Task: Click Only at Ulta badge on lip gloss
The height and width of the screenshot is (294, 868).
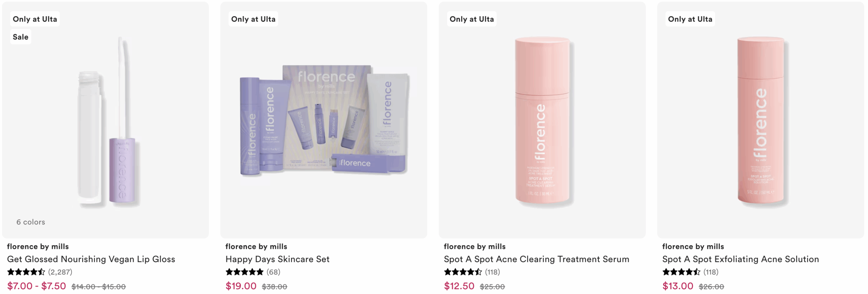Action: tap(35, 19)
